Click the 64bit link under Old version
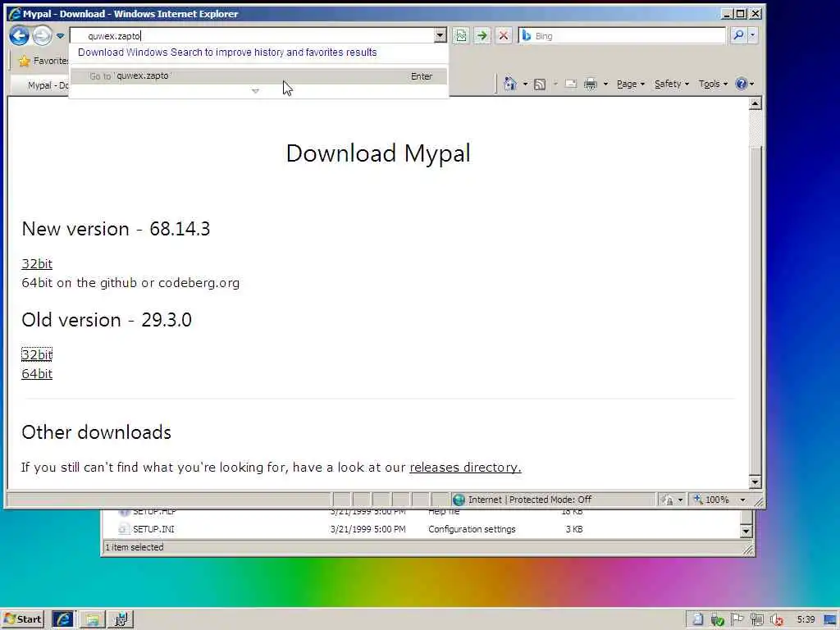This screenshot has height=630, width=840. click(x=37, y=374)
